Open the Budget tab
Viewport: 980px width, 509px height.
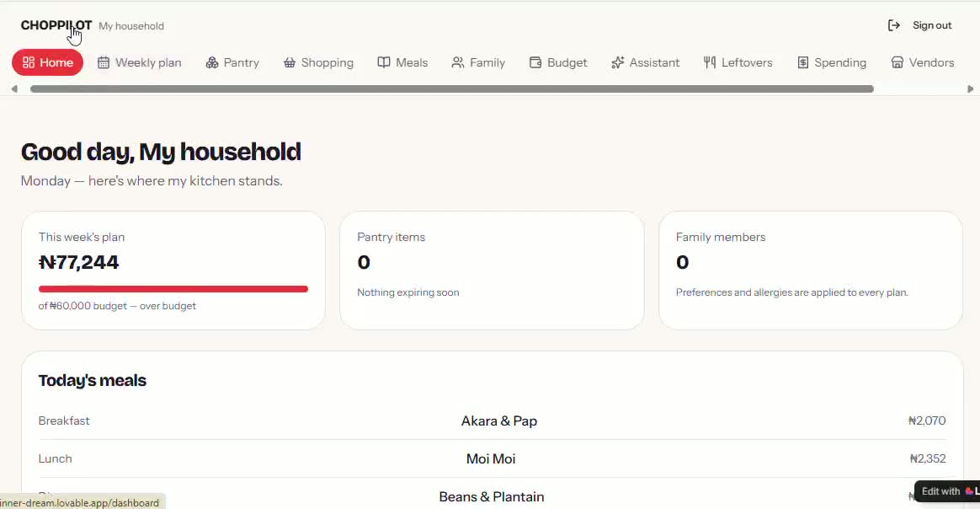(x=558, y=62)
